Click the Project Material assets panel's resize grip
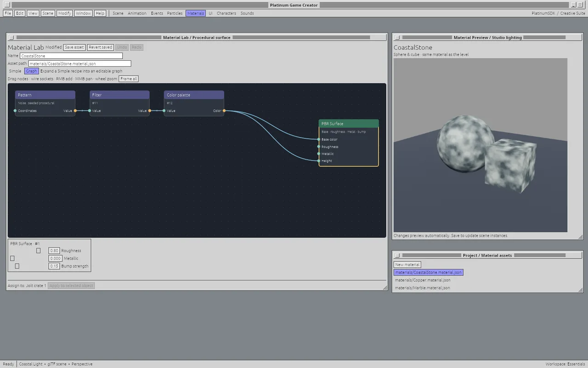588x368 pixels. [581, 290]
